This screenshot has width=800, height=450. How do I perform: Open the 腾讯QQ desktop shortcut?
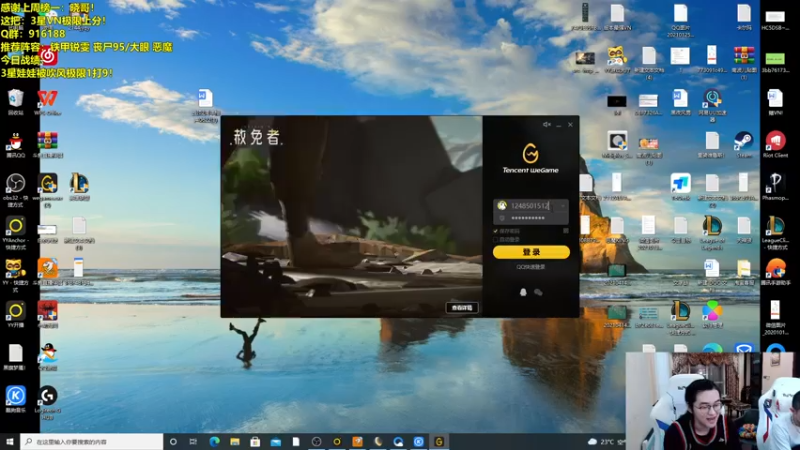point(15,145)
